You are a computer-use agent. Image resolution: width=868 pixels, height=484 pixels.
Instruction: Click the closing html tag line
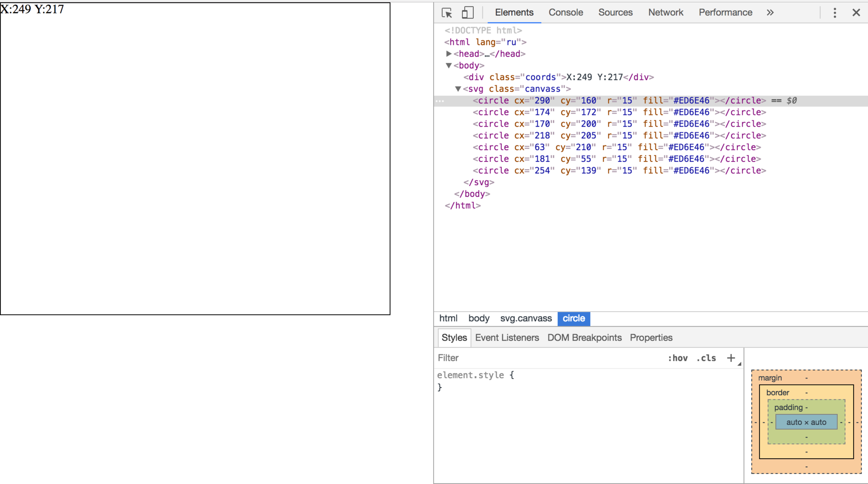coord(462,206)
